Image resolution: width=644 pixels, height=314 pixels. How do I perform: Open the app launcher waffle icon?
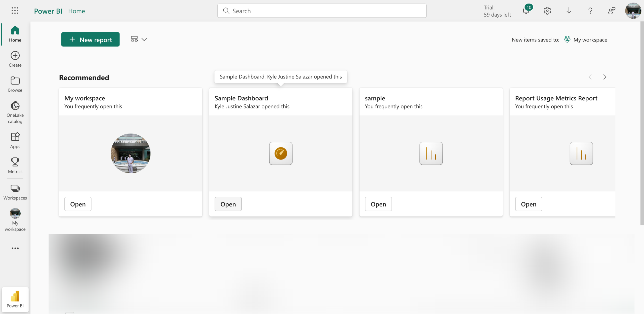[x=15, y=11]
